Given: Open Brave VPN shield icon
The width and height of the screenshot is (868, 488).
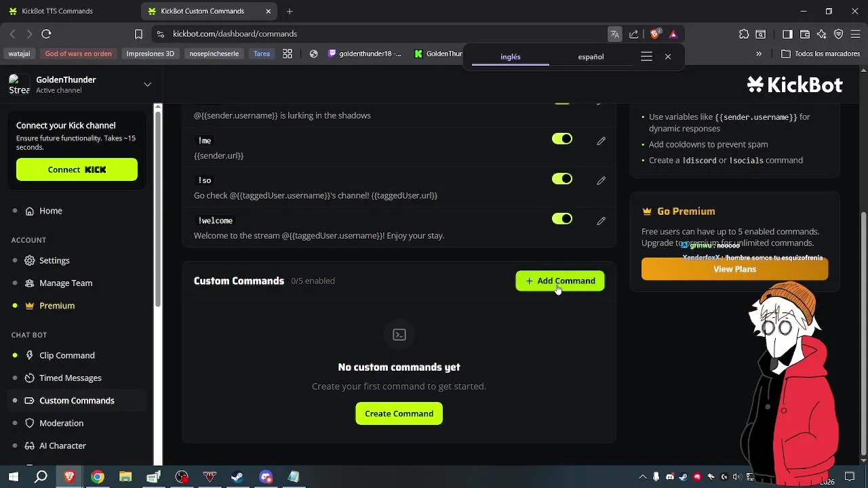Looking at the screenshot, I should [x=839, y=34].
